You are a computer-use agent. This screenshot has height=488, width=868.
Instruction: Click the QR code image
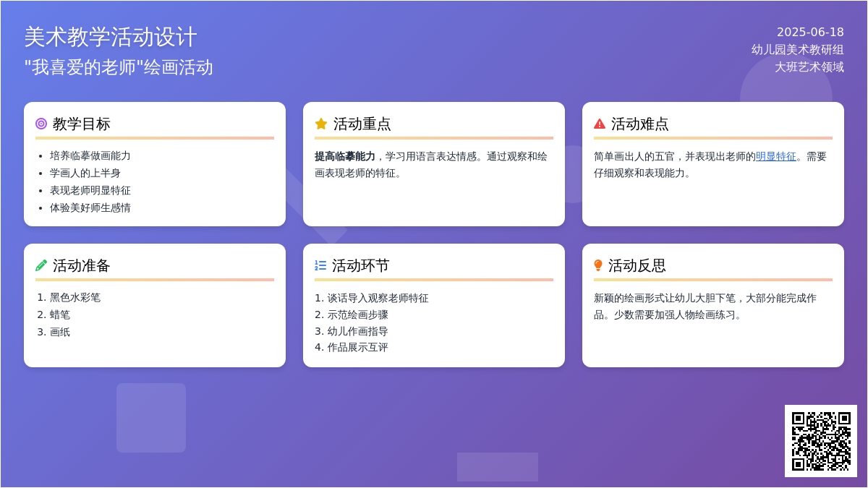coord(821,441)
